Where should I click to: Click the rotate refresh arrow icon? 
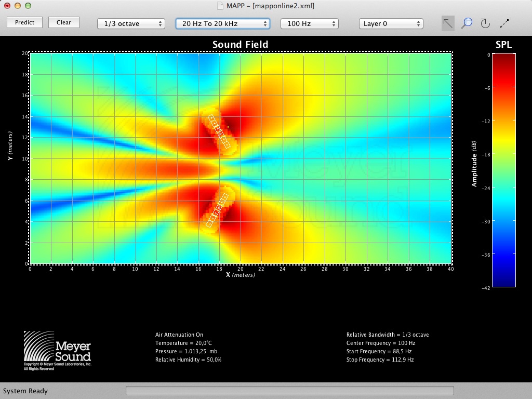pos(485,23)
